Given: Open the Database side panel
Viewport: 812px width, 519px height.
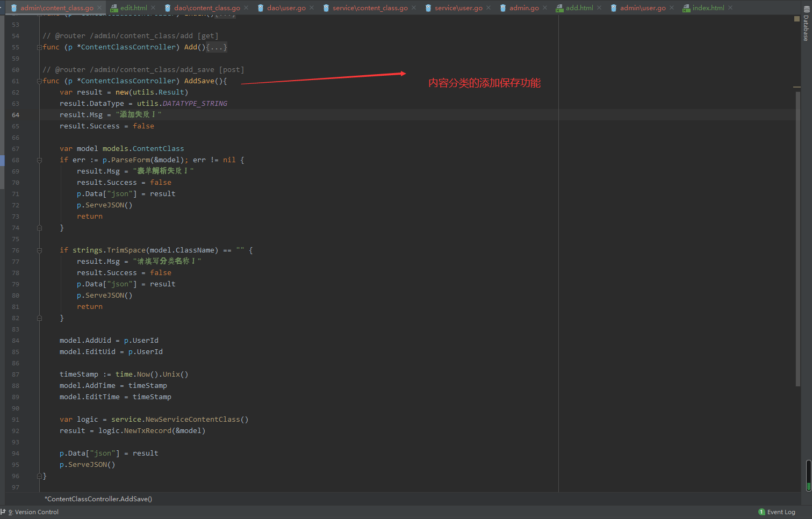Looking at the screenshot, I should (x=806, y=28).
